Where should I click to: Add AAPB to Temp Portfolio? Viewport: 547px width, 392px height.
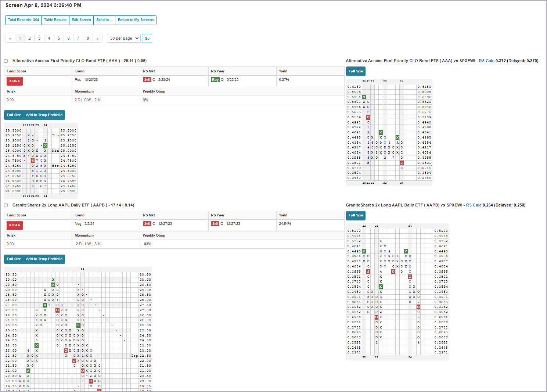pyautogui.click(x=44, y=259)
